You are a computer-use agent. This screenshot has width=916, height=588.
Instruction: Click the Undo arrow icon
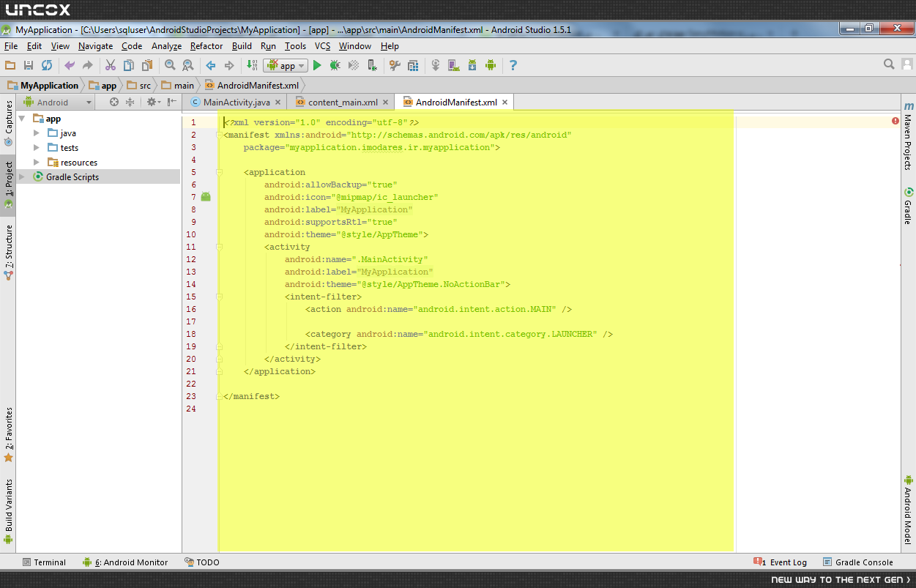[x=70, y=65]
